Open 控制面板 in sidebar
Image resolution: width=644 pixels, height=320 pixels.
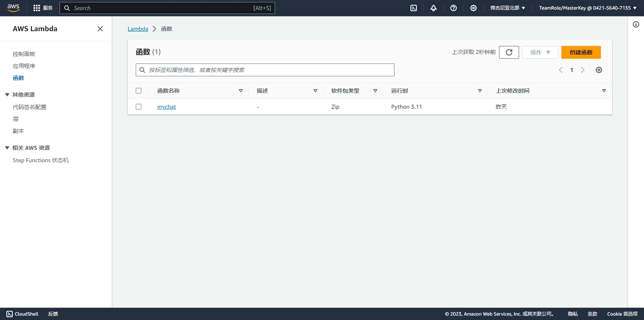coord(24,54)
